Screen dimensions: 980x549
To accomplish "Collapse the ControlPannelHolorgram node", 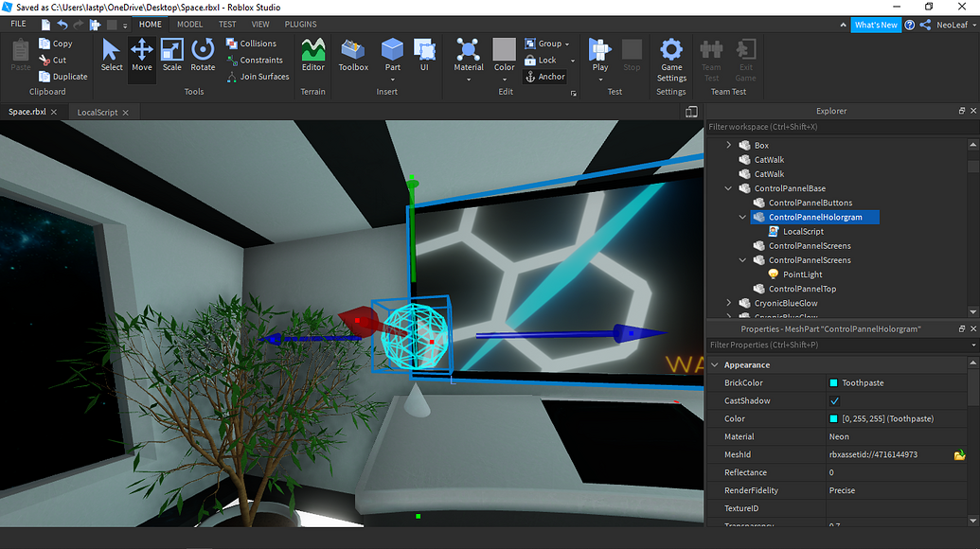I will point(742,217).
